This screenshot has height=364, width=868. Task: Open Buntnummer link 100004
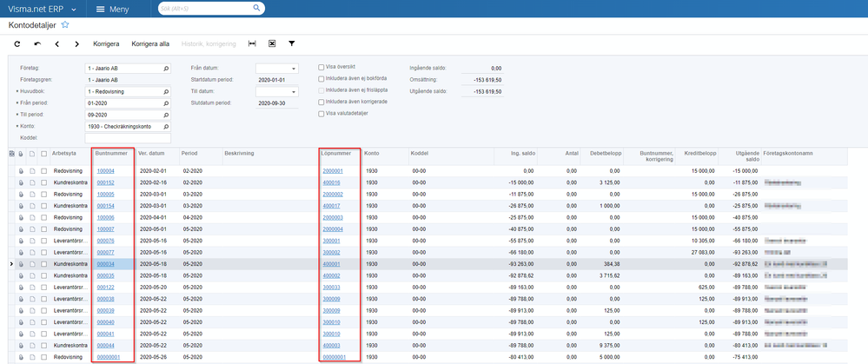coord(106,171)
